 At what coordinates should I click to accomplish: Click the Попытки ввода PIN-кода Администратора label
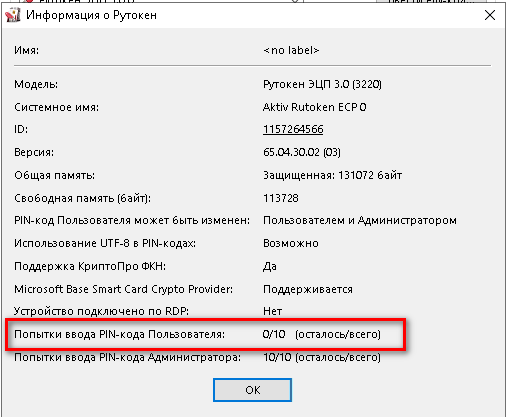tap(127, 357)
